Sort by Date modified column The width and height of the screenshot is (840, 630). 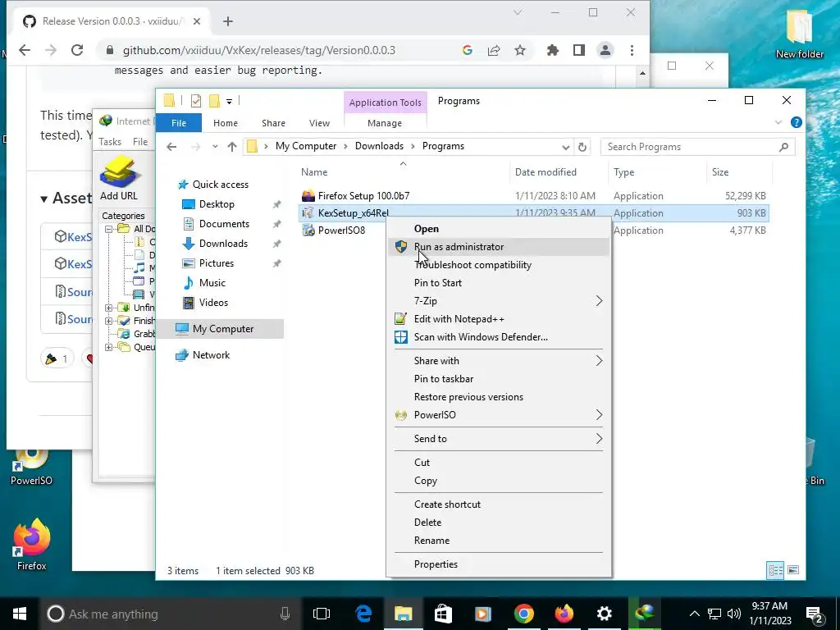(x=546, y=172)
